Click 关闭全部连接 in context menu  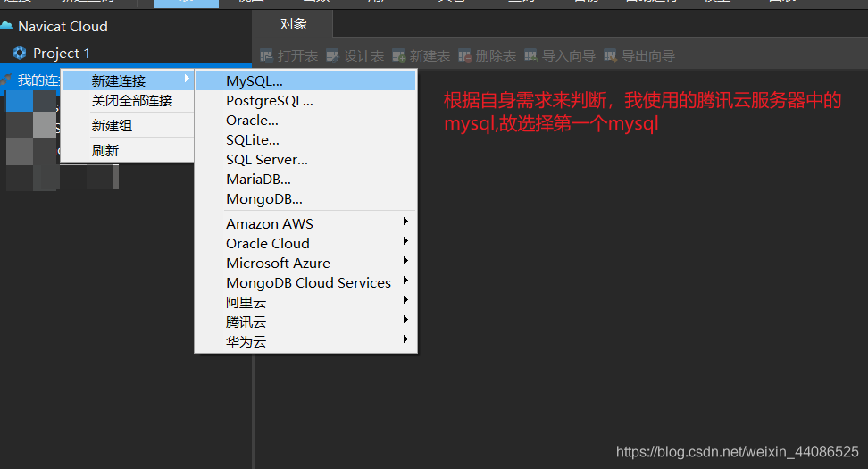coord(128,101)
